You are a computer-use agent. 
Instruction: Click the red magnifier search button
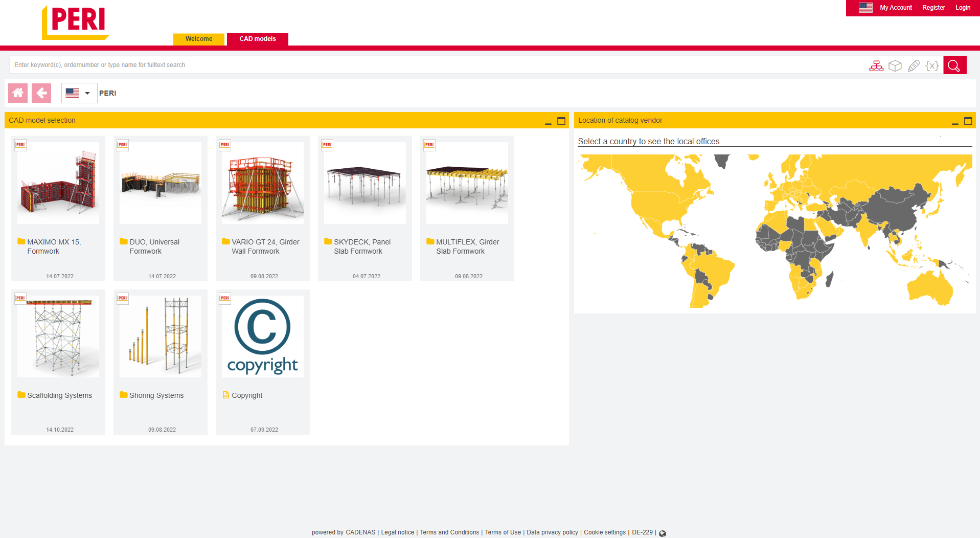[x=954, y=65]
